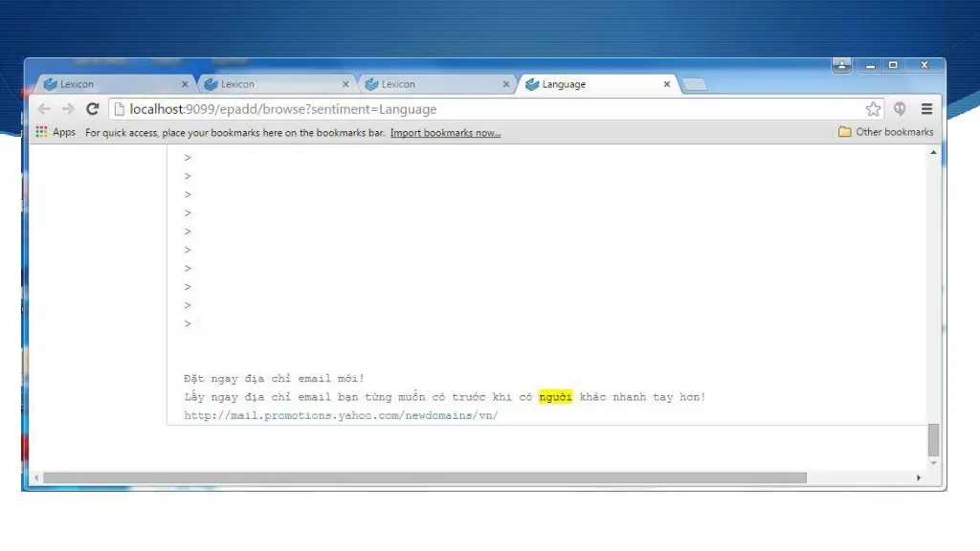This screenshot has height=551, width=980.
Task: Reload the Language page
Action: 93,109
